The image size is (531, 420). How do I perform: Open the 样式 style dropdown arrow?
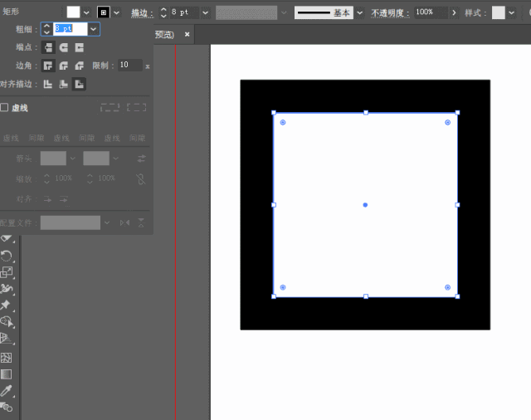[x=511, y=13]
